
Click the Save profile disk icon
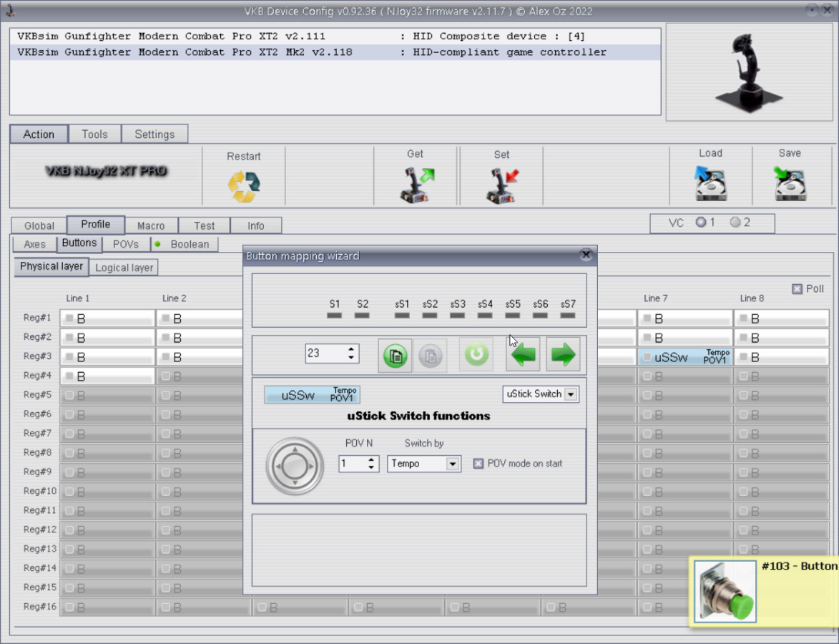pos(790,185)
